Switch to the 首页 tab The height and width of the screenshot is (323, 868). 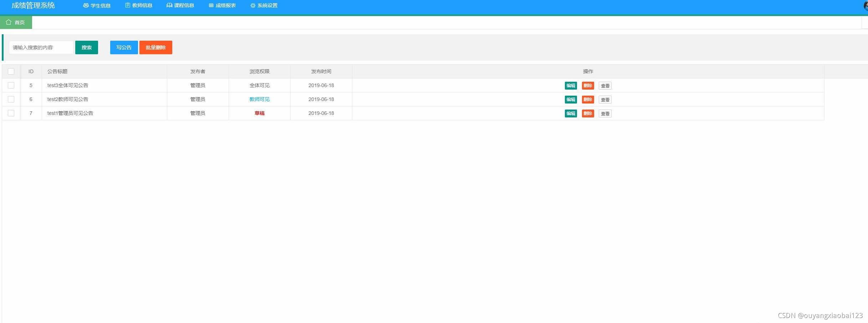point(16,22)
